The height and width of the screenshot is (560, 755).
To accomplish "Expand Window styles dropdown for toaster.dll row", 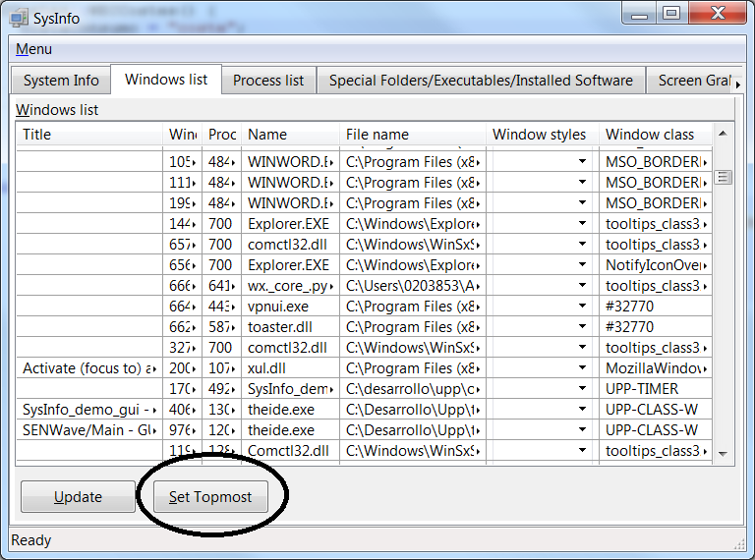I will click(x=582, y=327).
